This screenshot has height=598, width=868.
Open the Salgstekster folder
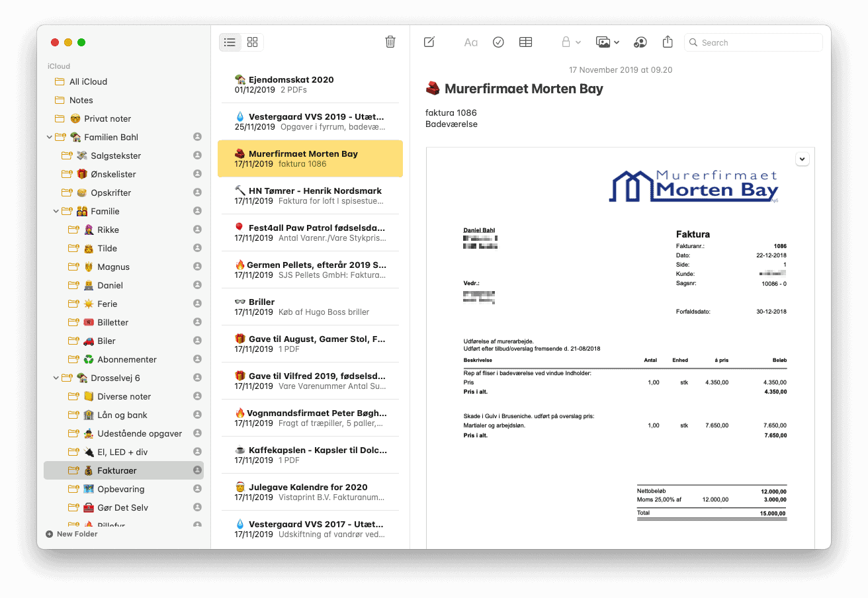(124, 155)
